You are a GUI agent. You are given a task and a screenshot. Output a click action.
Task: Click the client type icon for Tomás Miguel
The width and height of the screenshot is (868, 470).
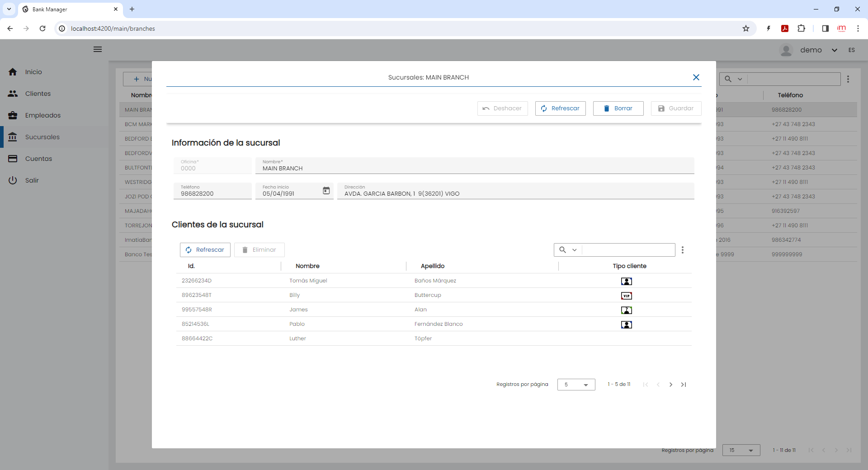(x=627, y=281)
